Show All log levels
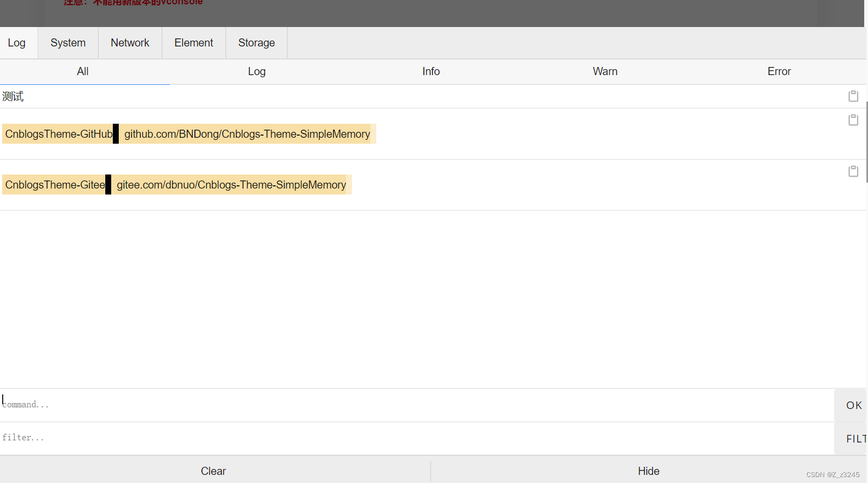The height and width of the screenshot is (483, 868). point(83,71)
